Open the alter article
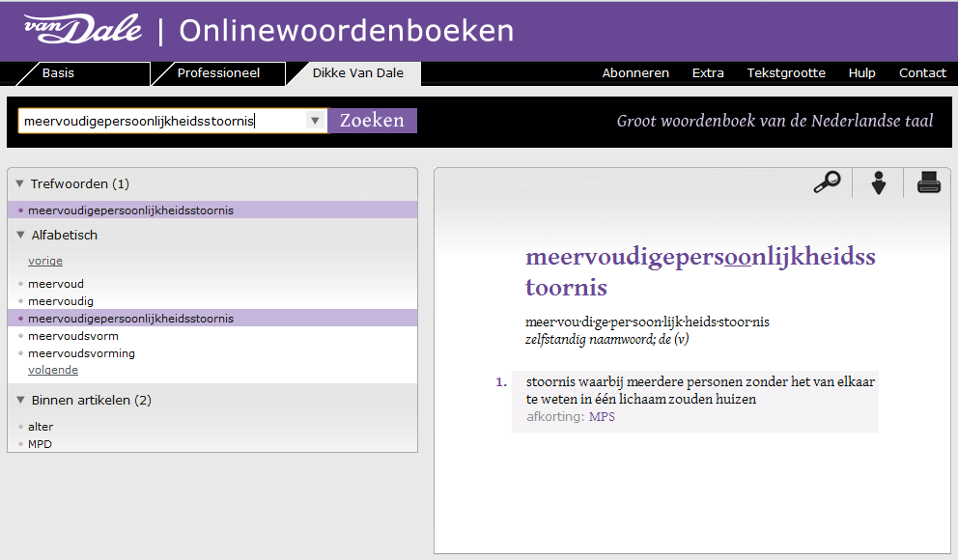Screen dimensions: 958x560 41,426
